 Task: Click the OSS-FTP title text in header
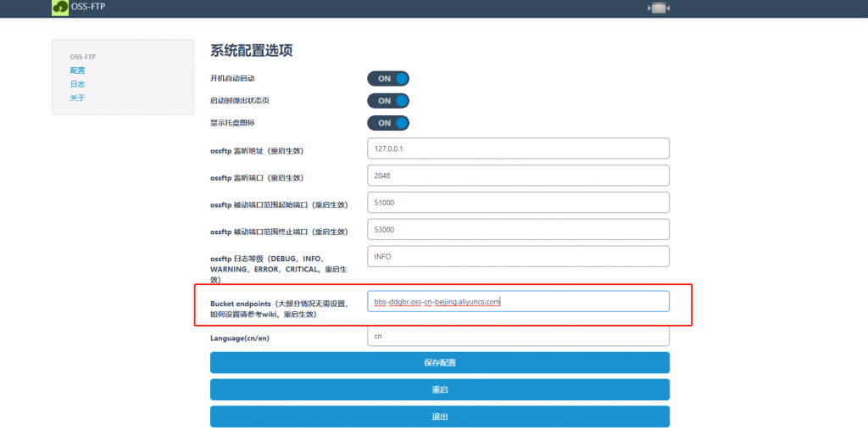[88, 7]
